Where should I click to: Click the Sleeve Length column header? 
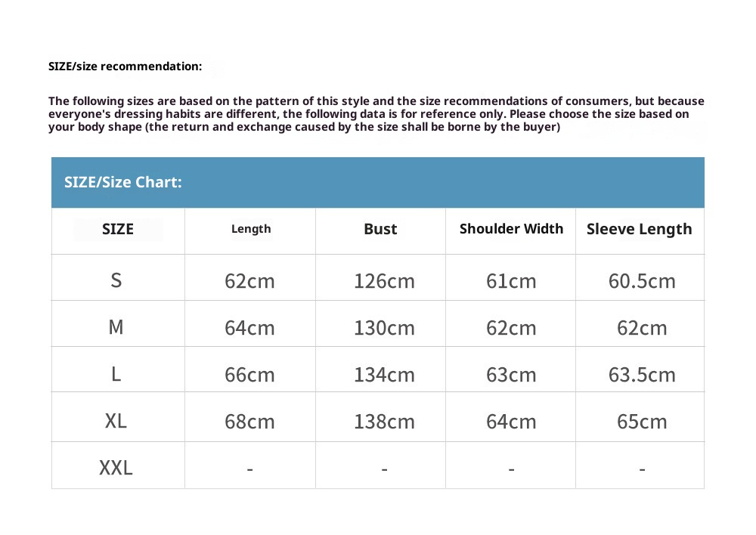(639, 229)
